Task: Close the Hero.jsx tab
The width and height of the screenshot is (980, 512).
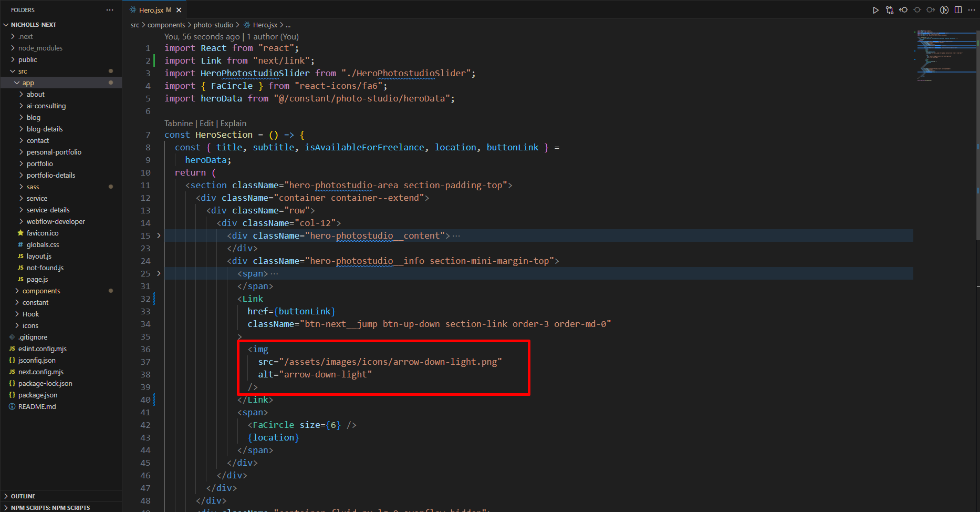Action: coord(179,10)
